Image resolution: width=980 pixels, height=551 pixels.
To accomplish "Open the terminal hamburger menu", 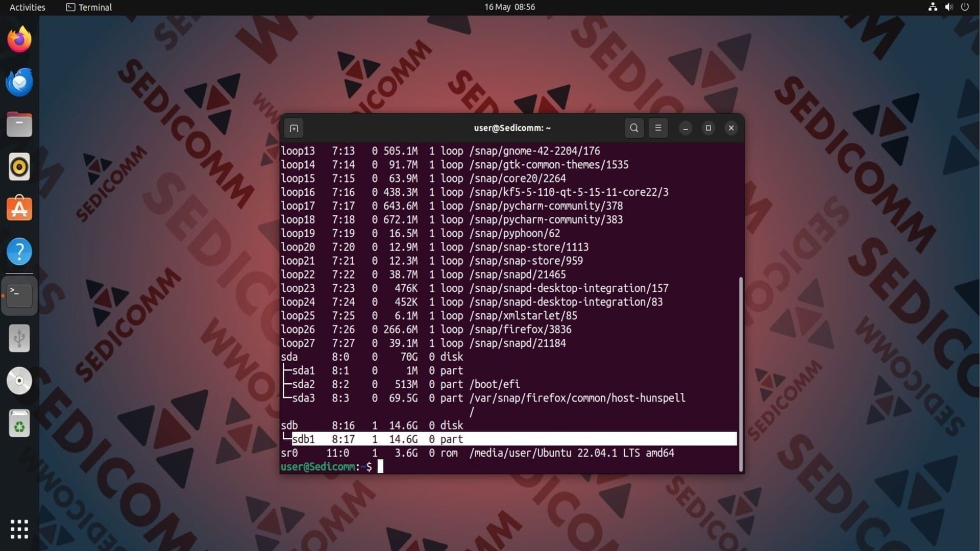I will tap(658, 128).
